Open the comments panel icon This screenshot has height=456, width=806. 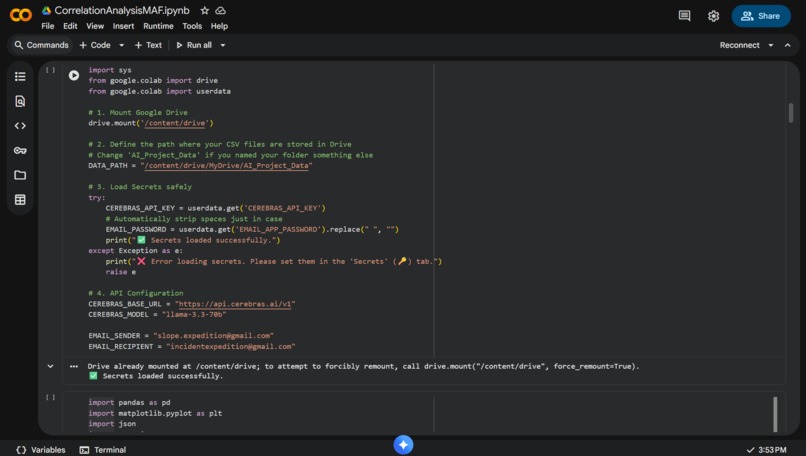(x=684, y=16)
